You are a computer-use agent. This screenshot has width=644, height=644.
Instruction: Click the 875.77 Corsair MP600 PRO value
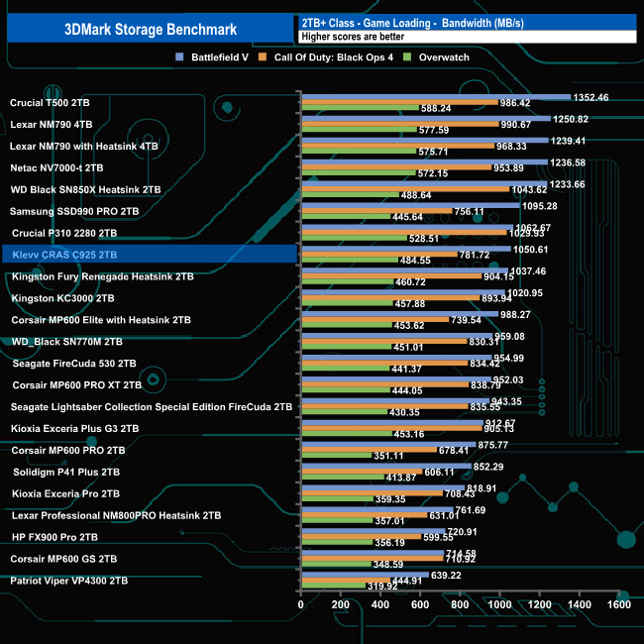pos(492,445)
